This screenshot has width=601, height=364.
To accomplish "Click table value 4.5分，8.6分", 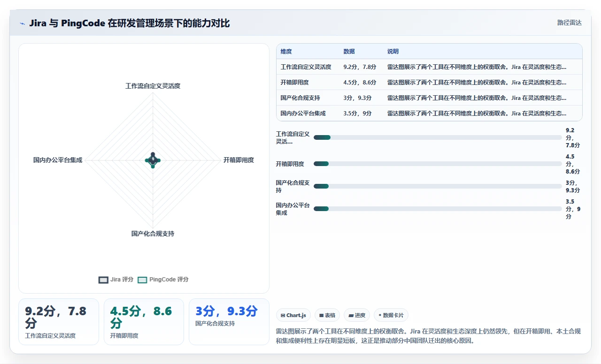I will [x=360, y=83].
